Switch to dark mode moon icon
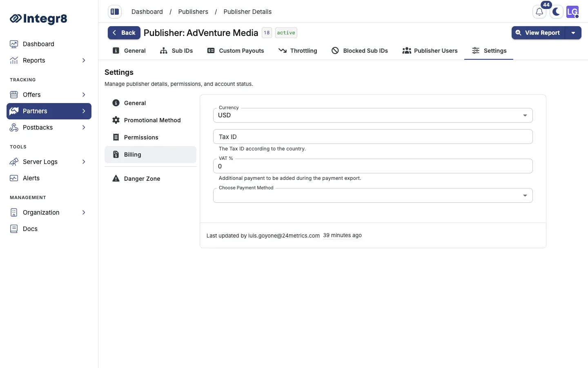Viewport: 588px width, 368px height. (556, 12)
